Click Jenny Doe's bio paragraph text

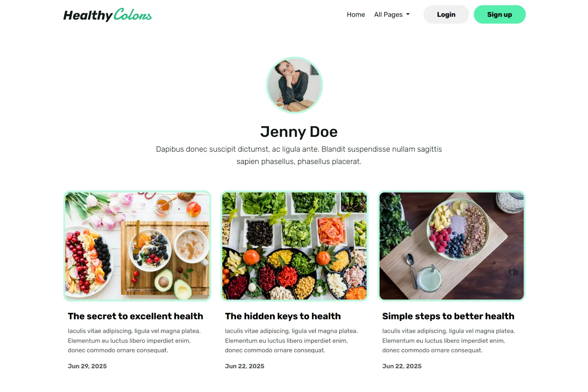pyautogui.click(x=299, y=155)
